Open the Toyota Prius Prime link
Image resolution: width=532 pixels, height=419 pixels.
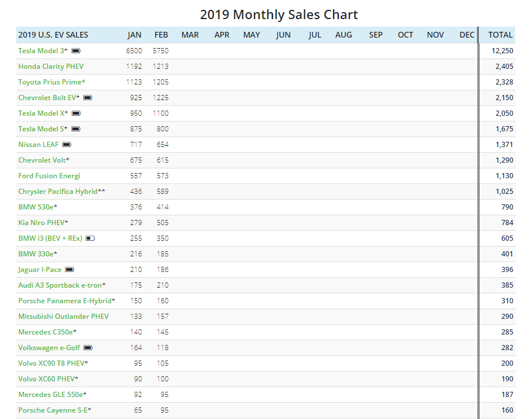pos(50,82)
